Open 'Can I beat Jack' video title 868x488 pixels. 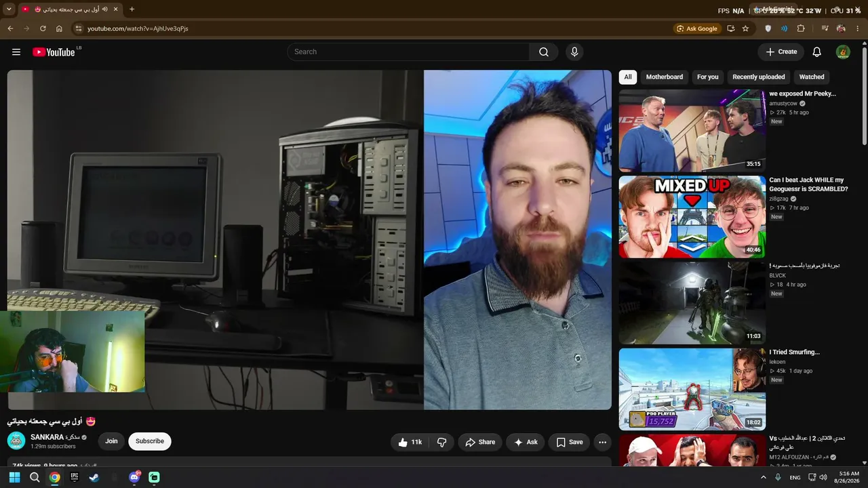tap(808, 184)
